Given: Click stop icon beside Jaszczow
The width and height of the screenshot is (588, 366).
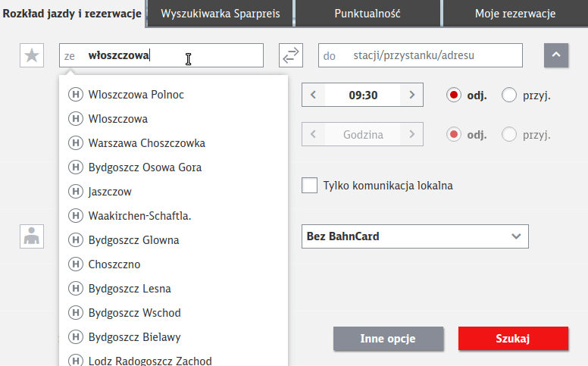Looking at the screenshot, I should tap(75, 192).
